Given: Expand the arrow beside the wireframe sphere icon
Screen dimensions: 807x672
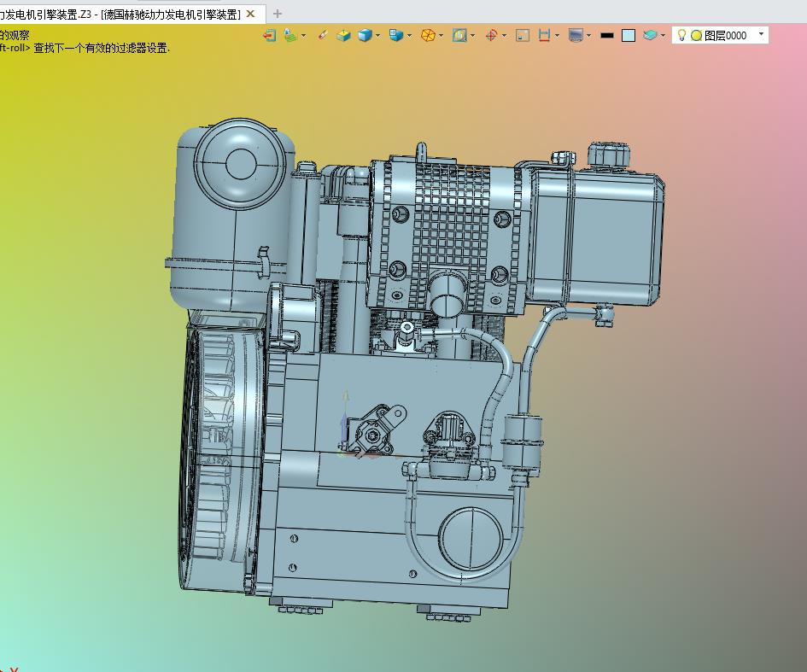Looking at the screenshot, I should point(442,36).
